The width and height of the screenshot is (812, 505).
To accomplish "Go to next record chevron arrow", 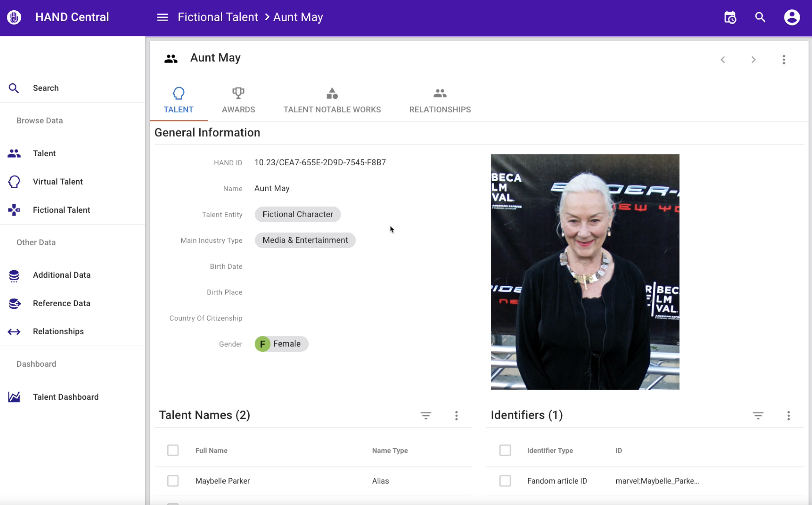I will [753, 60].
